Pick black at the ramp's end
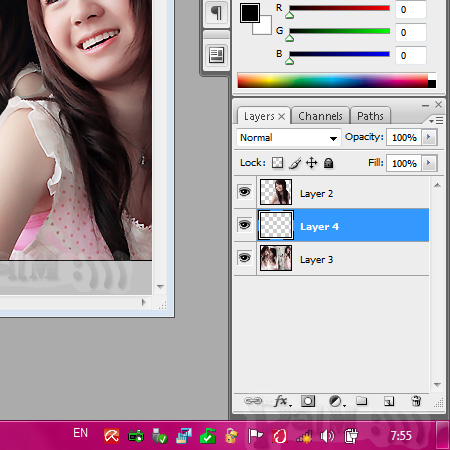 [x=432, y=84]
